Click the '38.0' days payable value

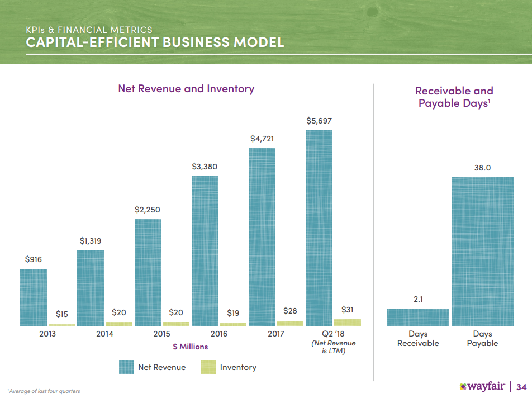click(x=482, y=168)
